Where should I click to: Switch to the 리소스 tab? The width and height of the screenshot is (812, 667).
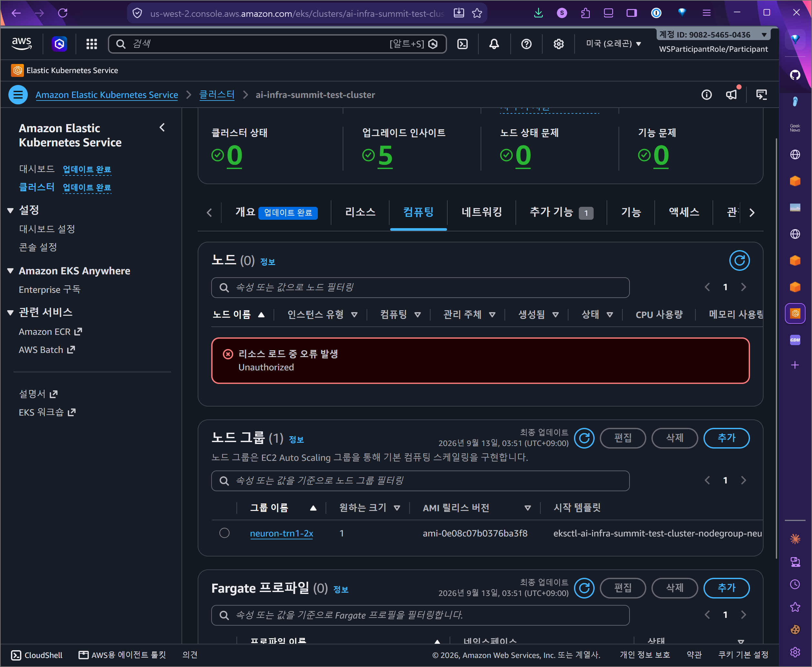[x=360, y=212]
